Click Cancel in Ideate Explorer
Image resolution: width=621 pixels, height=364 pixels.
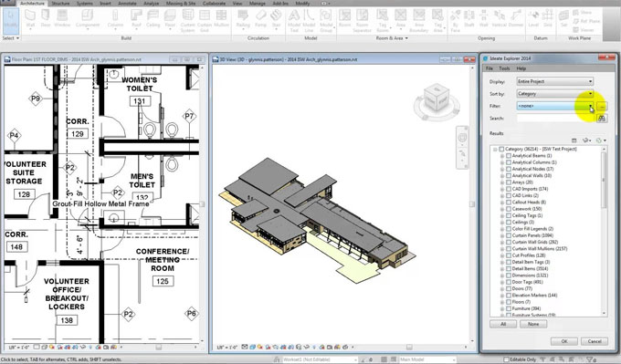click(595, 341)
